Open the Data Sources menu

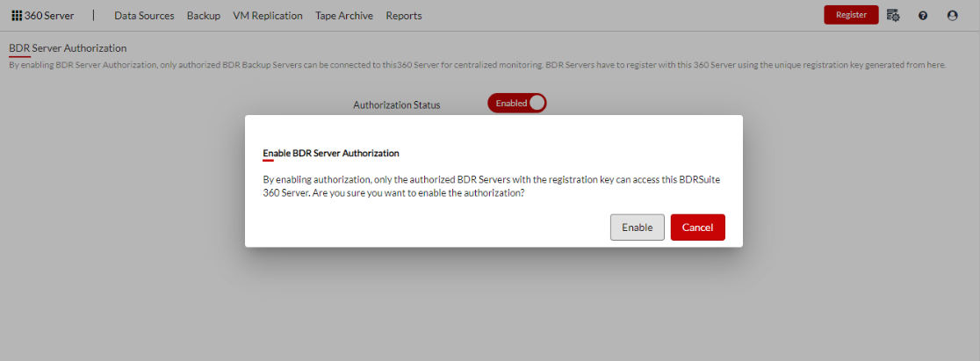pyautogui.click(x=144, y=16)
